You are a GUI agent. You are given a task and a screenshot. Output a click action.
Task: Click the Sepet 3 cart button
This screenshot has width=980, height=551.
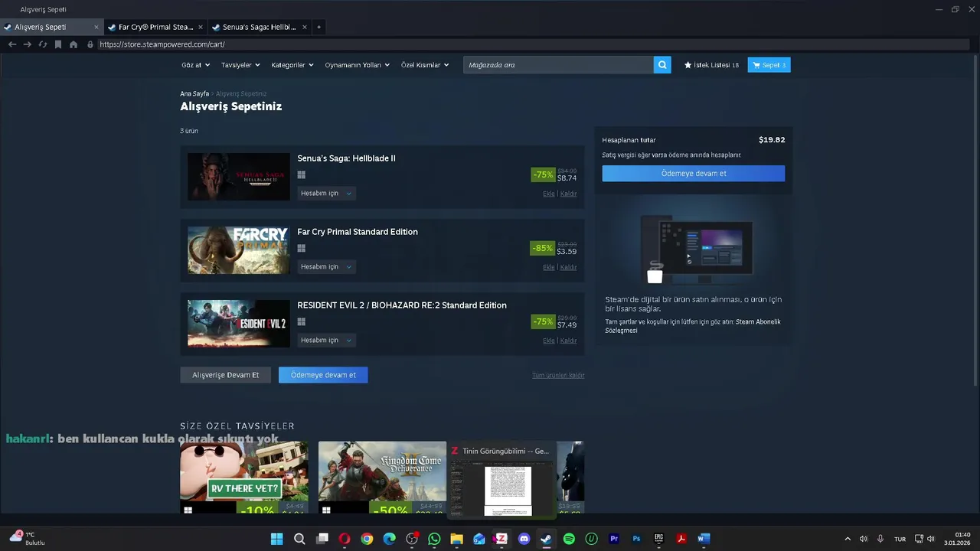point(769,65)
